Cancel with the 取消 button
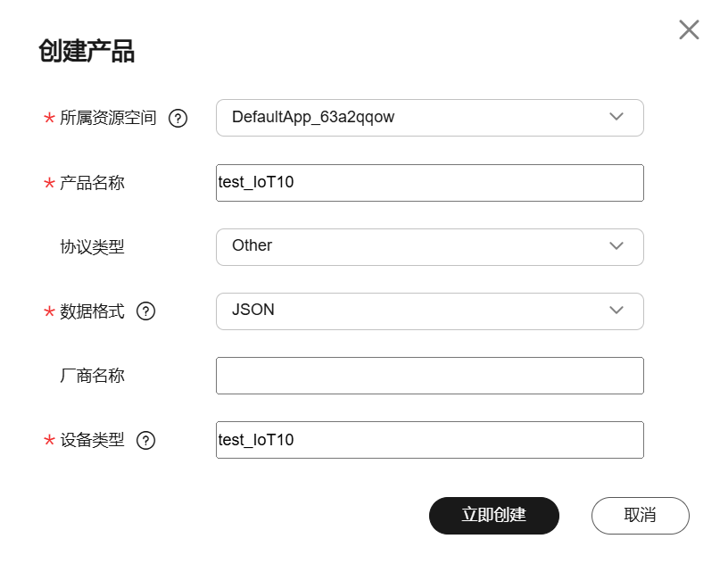This screenshot has width=728, height=572. point(641,516)
